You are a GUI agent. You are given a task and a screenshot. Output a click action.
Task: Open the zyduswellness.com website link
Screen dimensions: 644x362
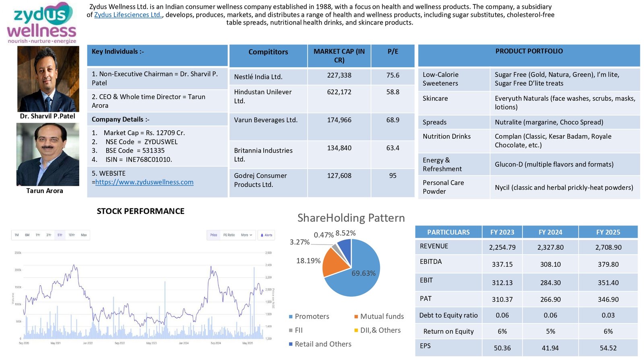click(144, 182)
